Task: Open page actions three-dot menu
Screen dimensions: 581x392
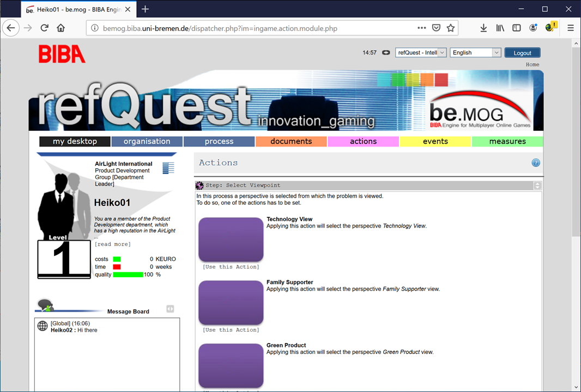Action: [422, 28]
